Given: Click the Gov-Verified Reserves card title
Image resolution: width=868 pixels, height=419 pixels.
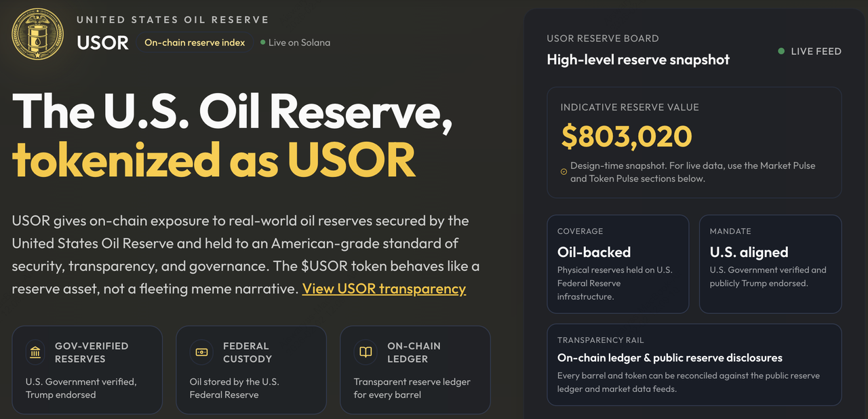Looking at the screenshot, I should [x=92, y=353].
